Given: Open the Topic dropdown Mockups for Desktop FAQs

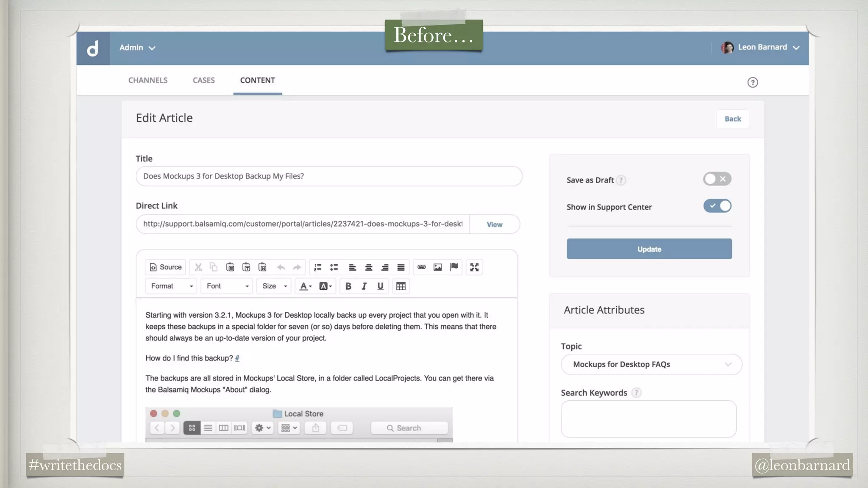Looking at the screenshot, I should coord(651,364).
